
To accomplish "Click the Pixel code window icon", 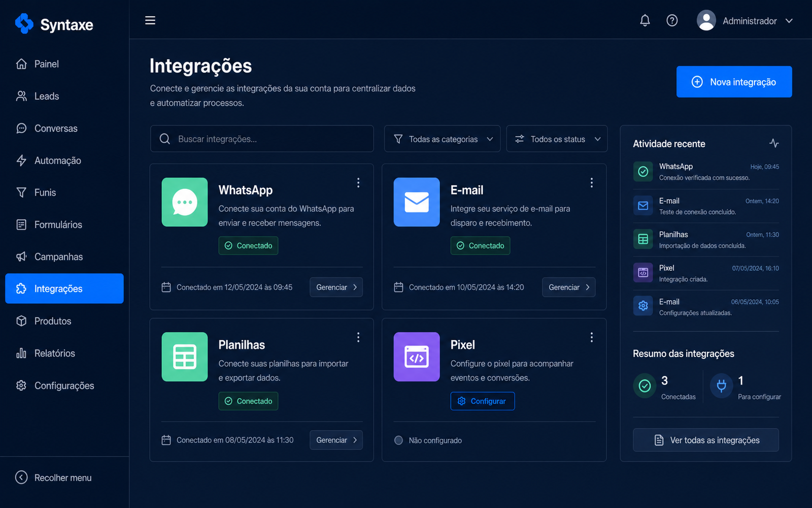I will (417, 357).
